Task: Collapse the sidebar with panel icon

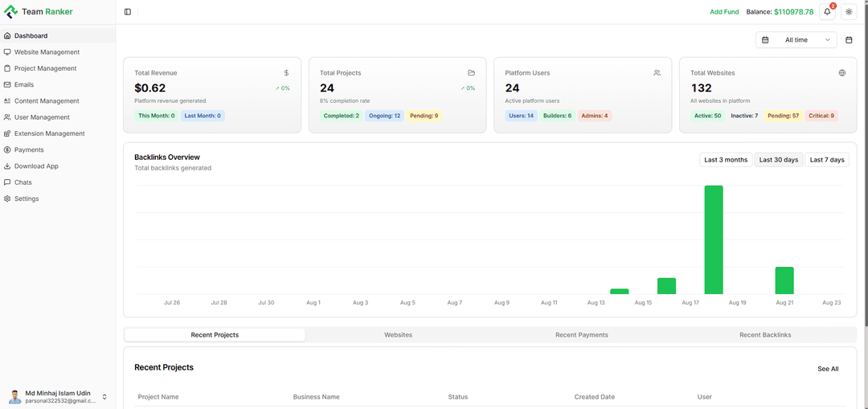Action: [128, 12]
